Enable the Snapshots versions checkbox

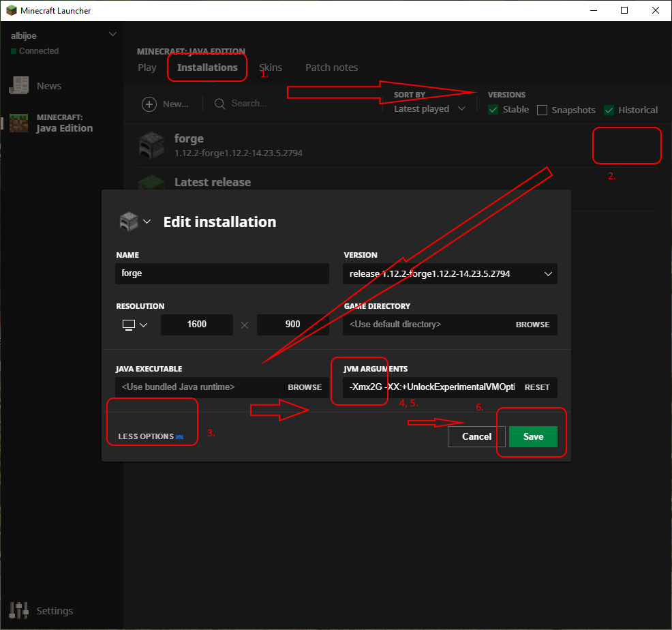(543, 110)
